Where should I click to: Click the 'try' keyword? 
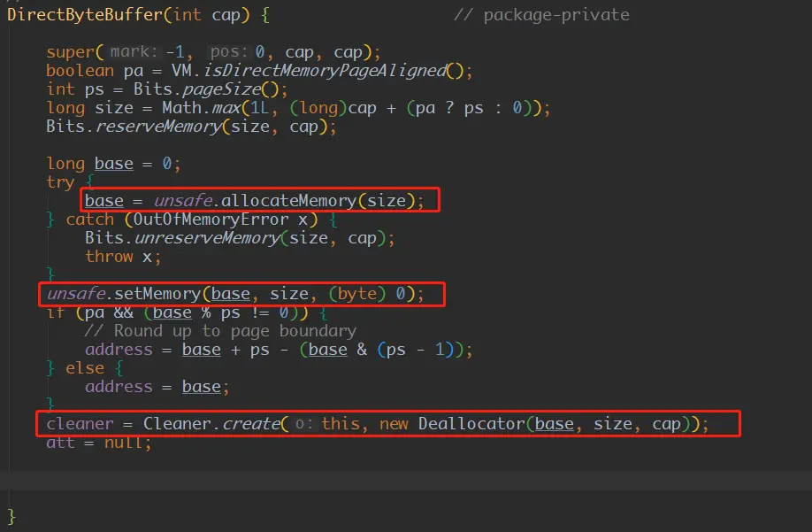pos(60,182)
